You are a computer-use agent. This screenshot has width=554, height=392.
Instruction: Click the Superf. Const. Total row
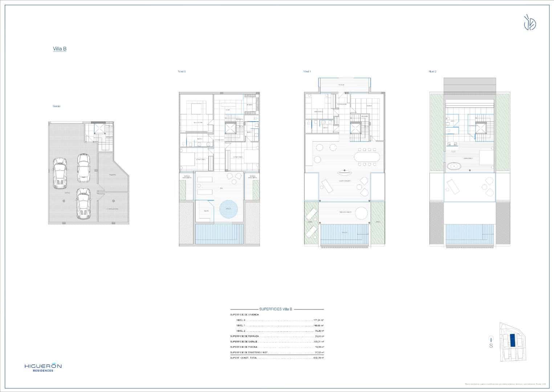pos(277,358)
